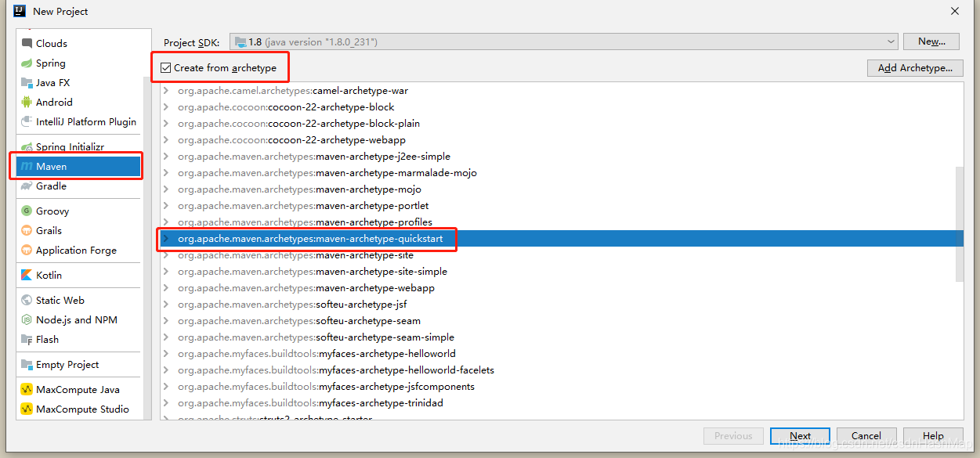This screenshot has height=458, width=980.
Task: Click the Kotlin icon
Action: pyautogui.click(x=27, y=276)
